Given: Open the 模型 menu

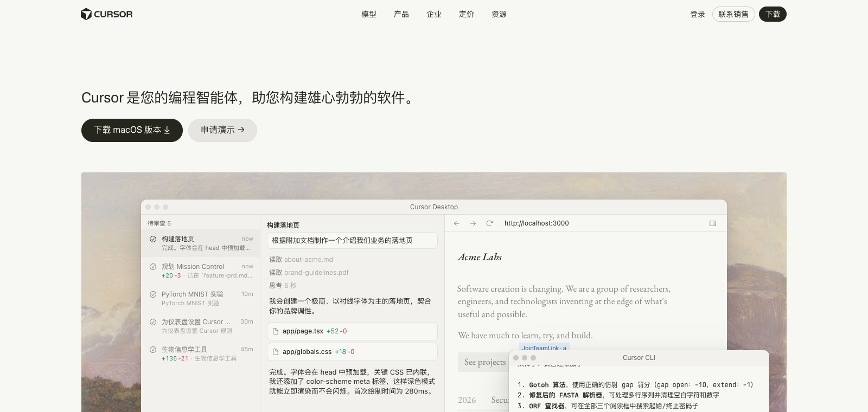Looking at the screenshot, I should 369,14.
